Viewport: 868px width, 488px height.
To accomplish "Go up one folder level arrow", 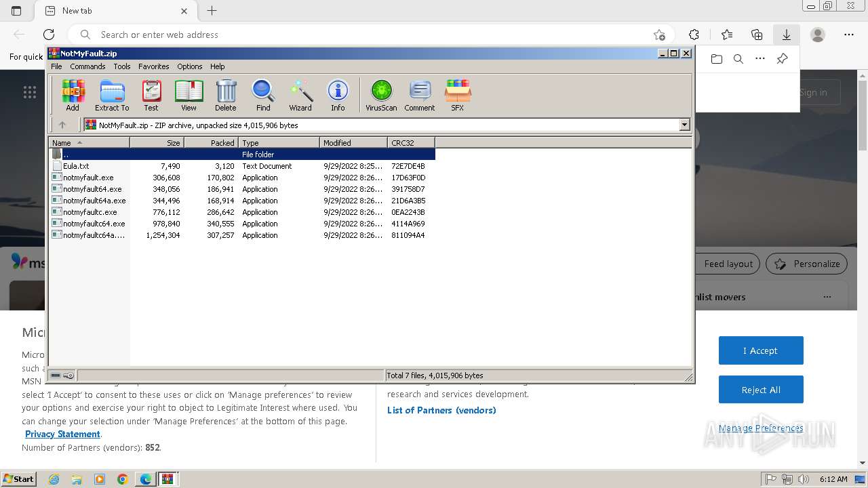I will [62, 125].
